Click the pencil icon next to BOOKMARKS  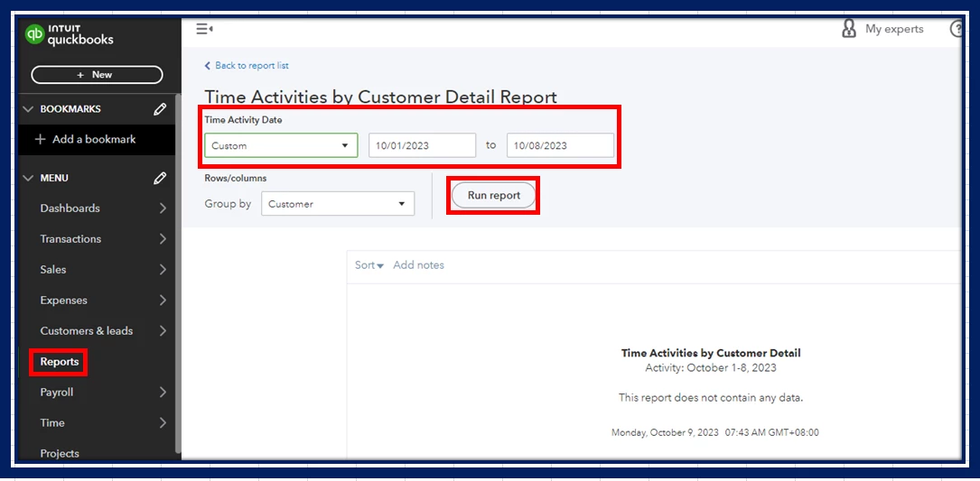(x=160, y=109)
